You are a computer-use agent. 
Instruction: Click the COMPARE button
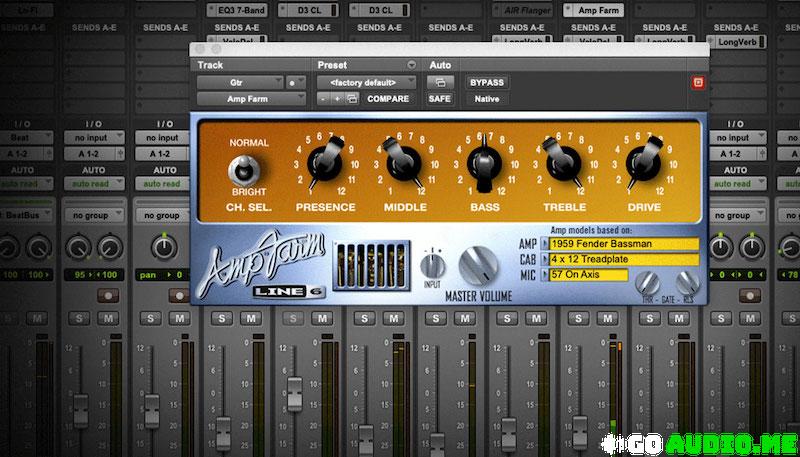pyautogui.click(x=388, y=99)
